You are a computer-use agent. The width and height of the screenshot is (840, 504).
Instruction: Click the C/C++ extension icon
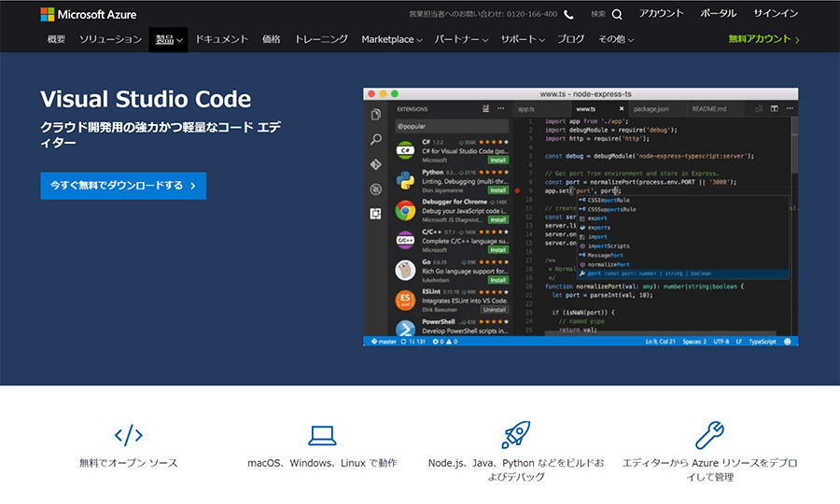tap(406, 241)
